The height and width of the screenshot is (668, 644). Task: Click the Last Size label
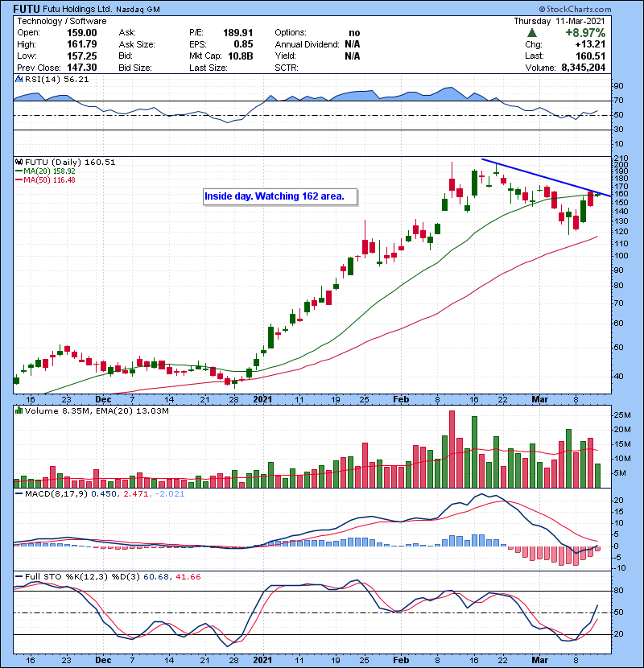pyautogui.click(x=208, y=68)
